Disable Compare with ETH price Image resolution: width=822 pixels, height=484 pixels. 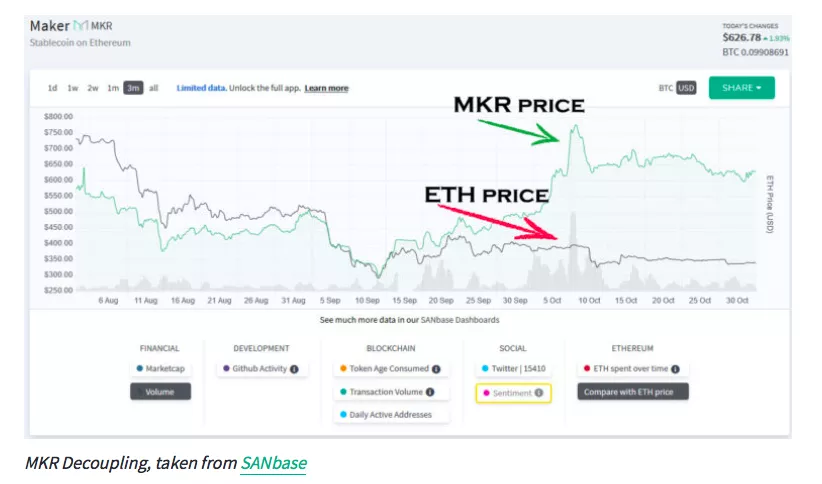pos(633,392)
